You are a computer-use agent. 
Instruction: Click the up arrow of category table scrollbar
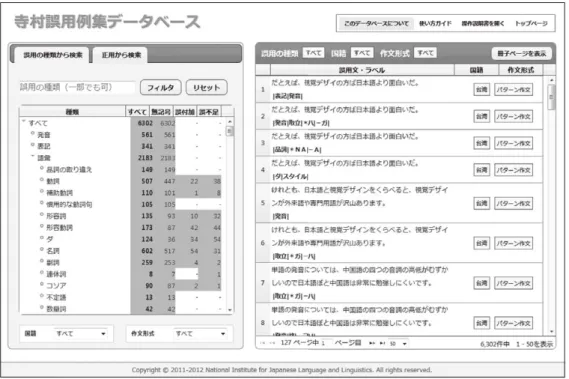[229, 121]
